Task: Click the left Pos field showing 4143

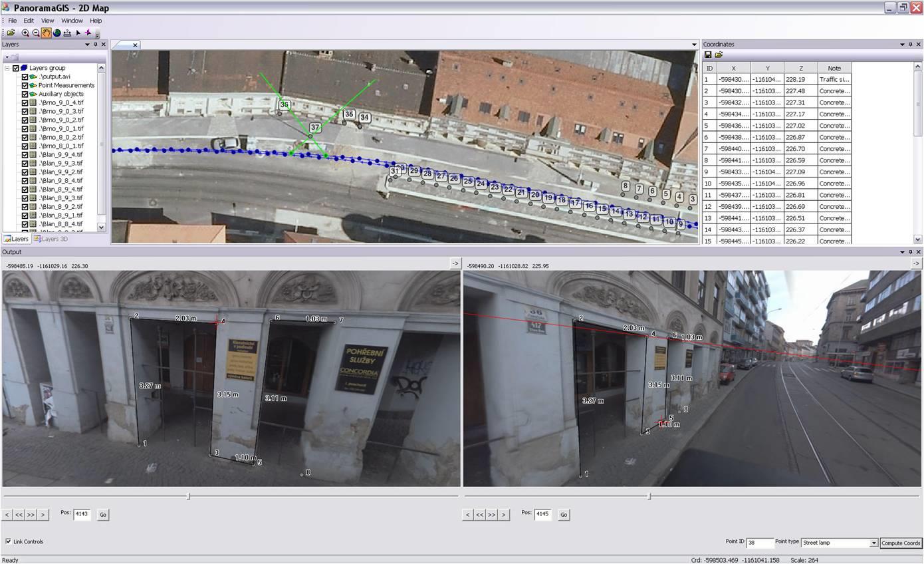Action: pyautogui.click(x=82, y=514)
